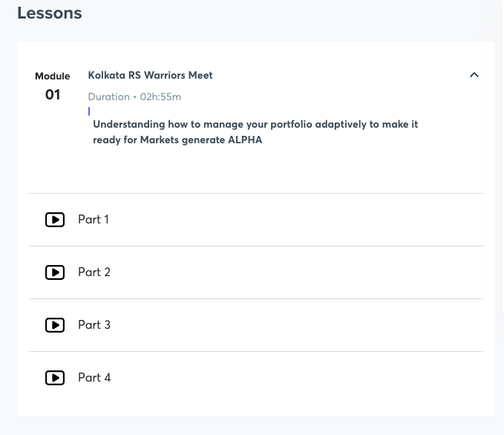Tap the play icon for Part 4
The image size is (504, 435).
(x=55, y=378)
